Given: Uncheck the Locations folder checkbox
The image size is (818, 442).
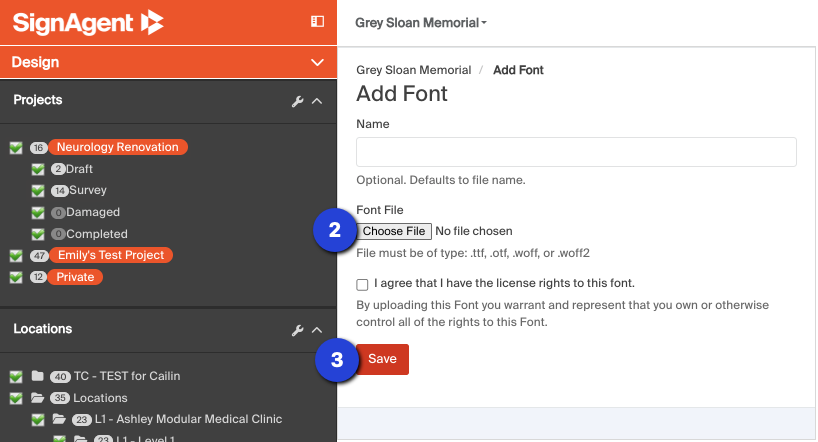Looking at the screenshot, I should [x=16, y=398].
